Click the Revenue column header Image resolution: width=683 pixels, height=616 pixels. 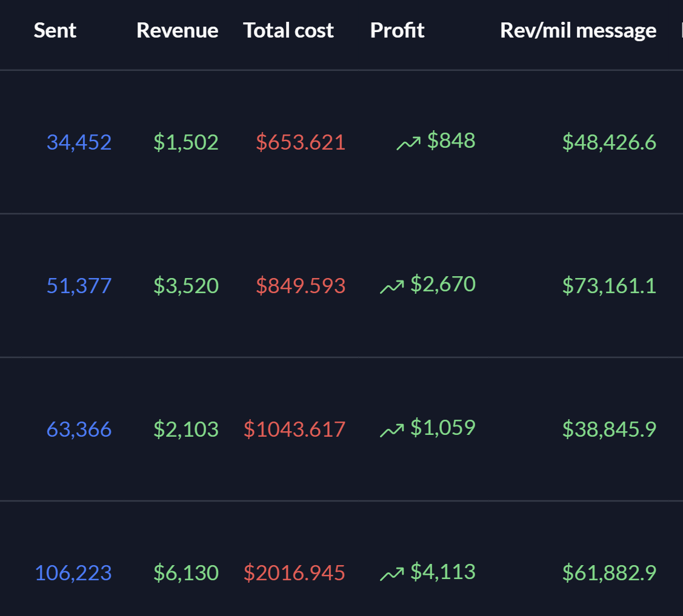[178, 30]
